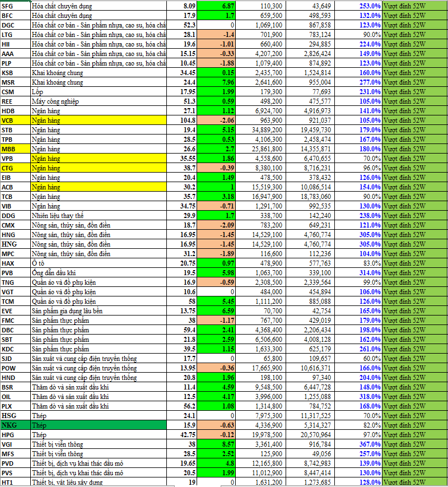This screenshot has height=487, width=448.
Task: Select the 'Ống dẫn dầu khí' cell for PVB
Action: (99, 273)
